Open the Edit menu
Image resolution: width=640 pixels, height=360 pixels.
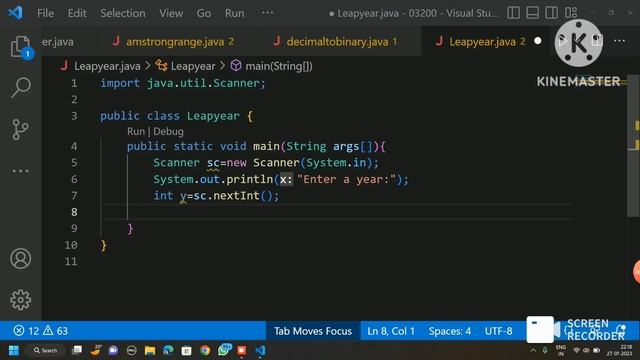click(77, 13)
